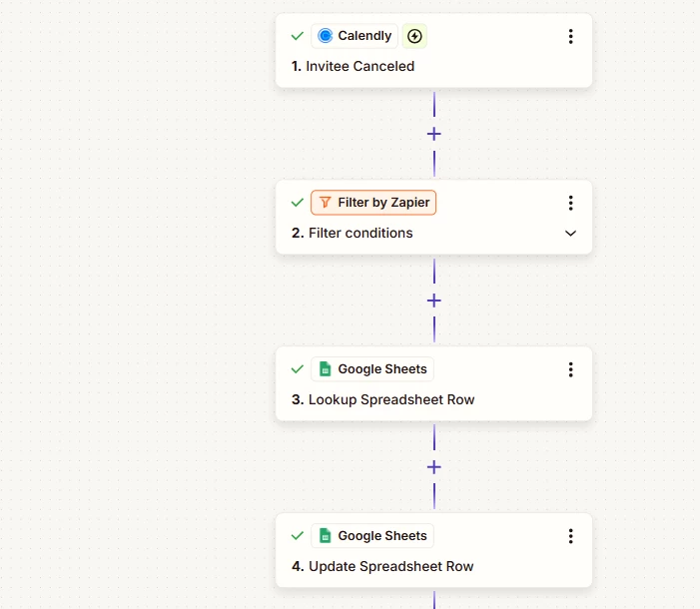Viewport: 700px width, 609px height.
Task: Click the green checkmark on the Update step
Action: coord(298,535)
